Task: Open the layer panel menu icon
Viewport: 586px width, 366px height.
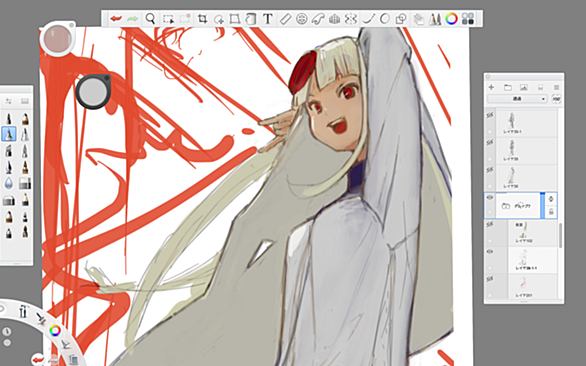Action: click(x=556, y=87)
